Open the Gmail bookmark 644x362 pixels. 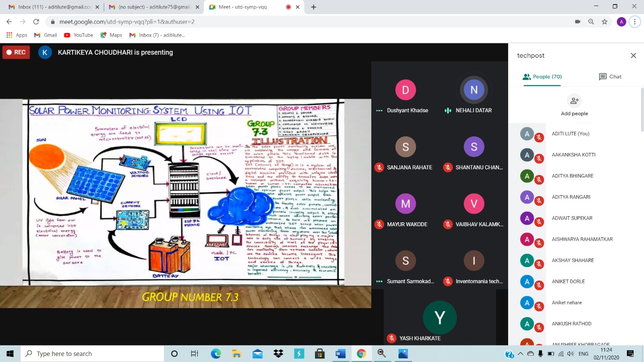45,35
